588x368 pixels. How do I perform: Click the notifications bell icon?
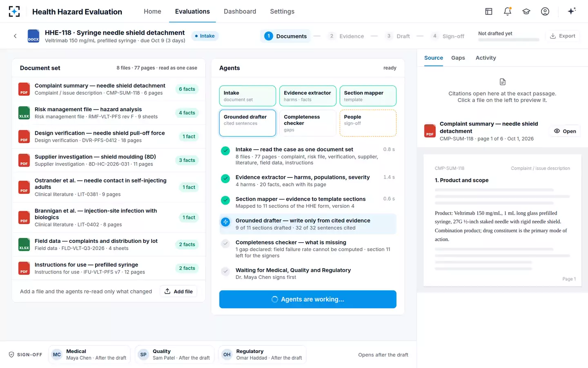tap(508, 11)
